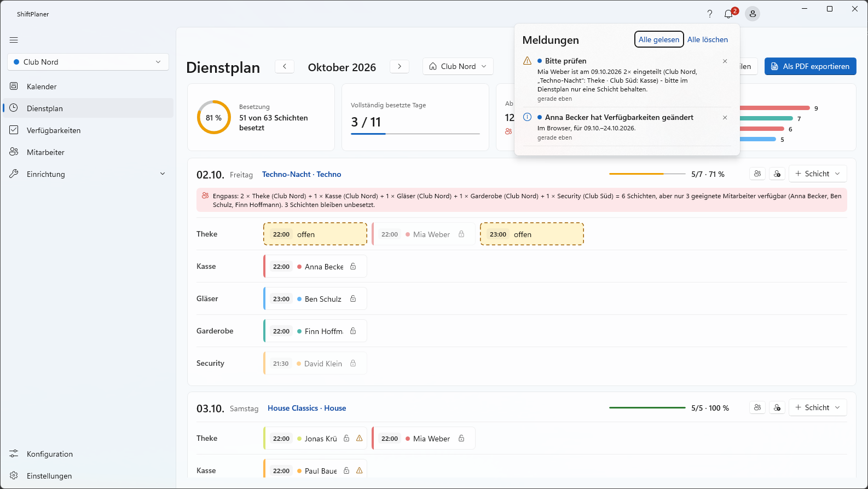Click the add-person icon for 02.10.
This screenshot has width=868, height=489.
coord(777,174)
